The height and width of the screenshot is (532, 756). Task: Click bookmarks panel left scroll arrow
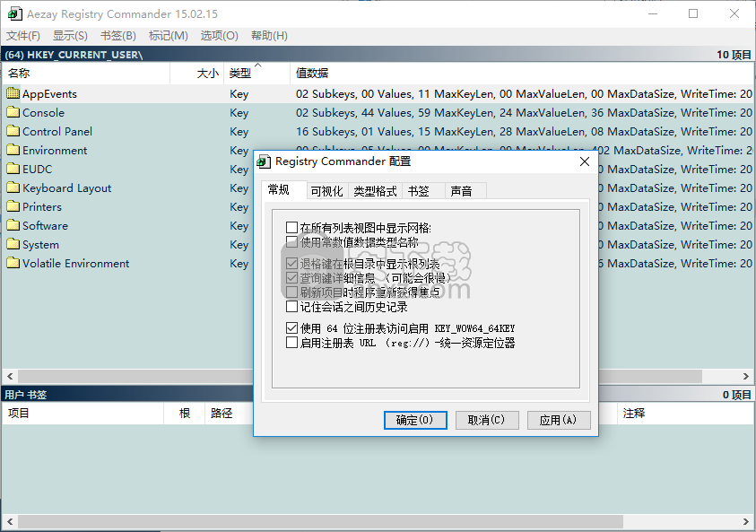[10, 521]
